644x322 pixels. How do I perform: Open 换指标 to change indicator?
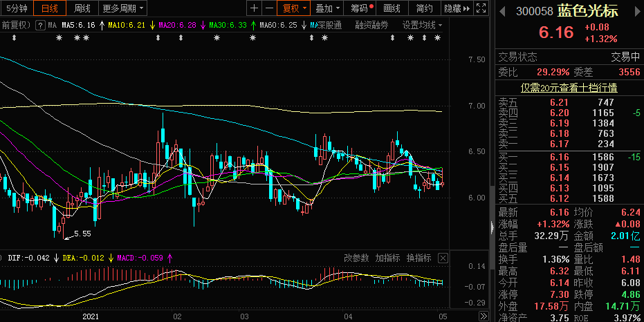click(x=418, y=258)
